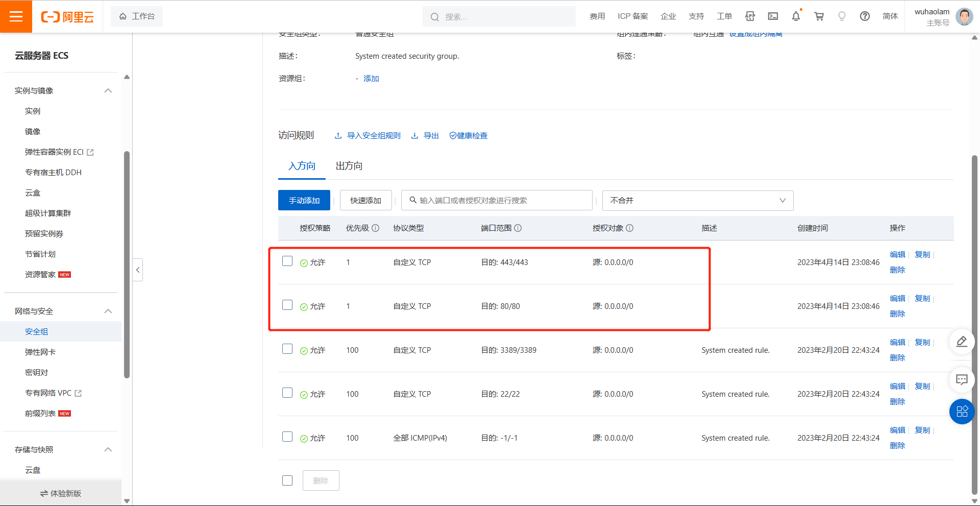Click the 健康检查 link

click(469, 136)
